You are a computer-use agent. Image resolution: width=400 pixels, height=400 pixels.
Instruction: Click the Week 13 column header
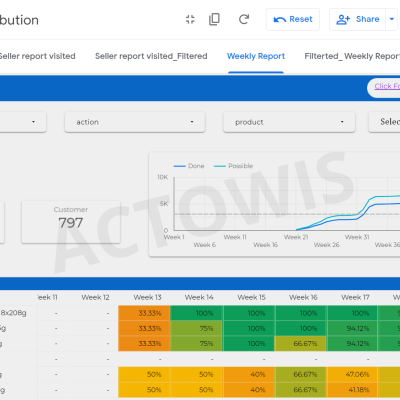147,297
